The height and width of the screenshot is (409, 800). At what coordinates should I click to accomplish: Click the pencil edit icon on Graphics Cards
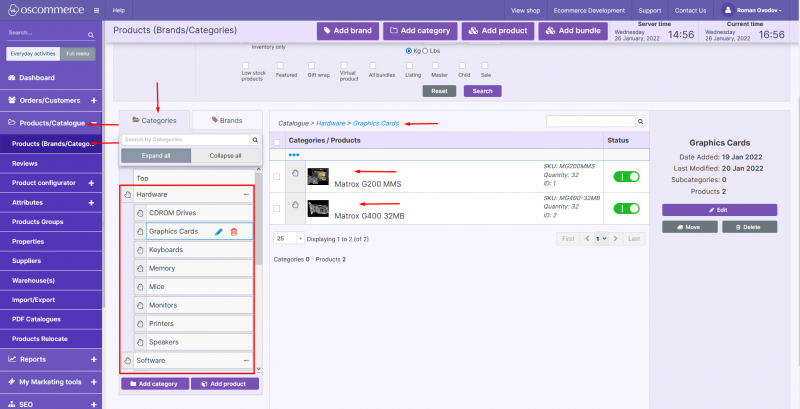point(219,231)
